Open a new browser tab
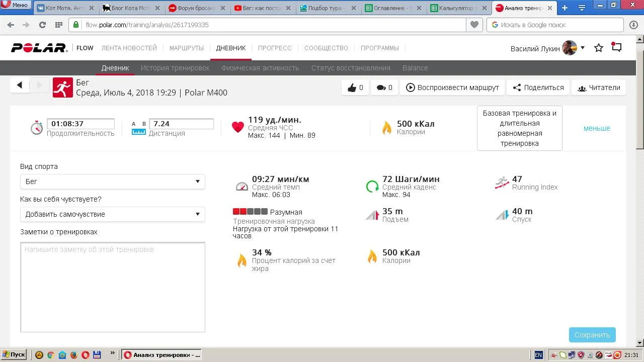The image size is (644, 362). 565,8
